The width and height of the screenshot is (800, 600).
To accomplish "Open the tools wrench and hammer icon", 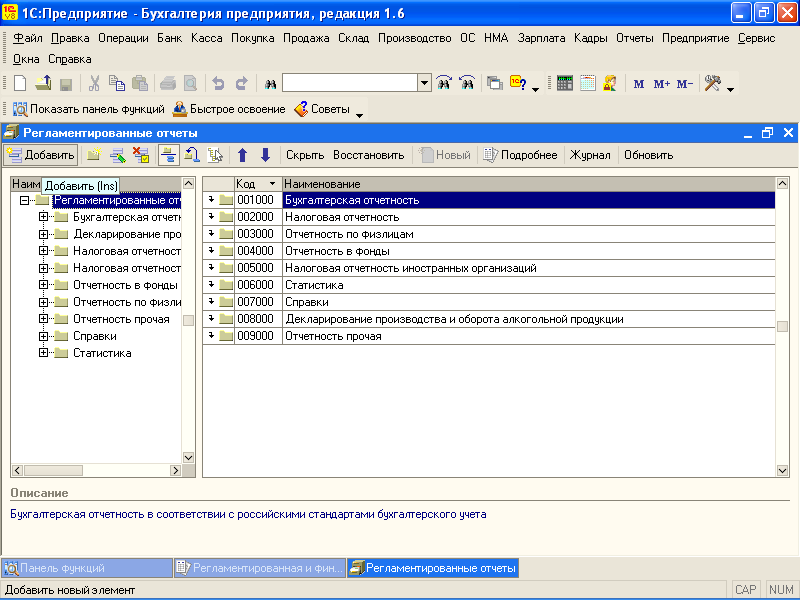I will click(713, 83).
